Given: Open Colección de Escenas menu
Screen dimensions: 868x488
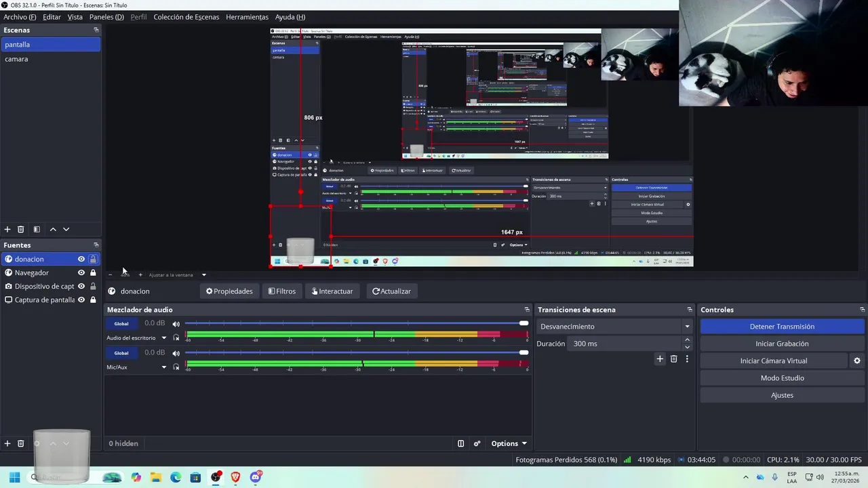Looking at the screenshot, I should coord(186,17).
